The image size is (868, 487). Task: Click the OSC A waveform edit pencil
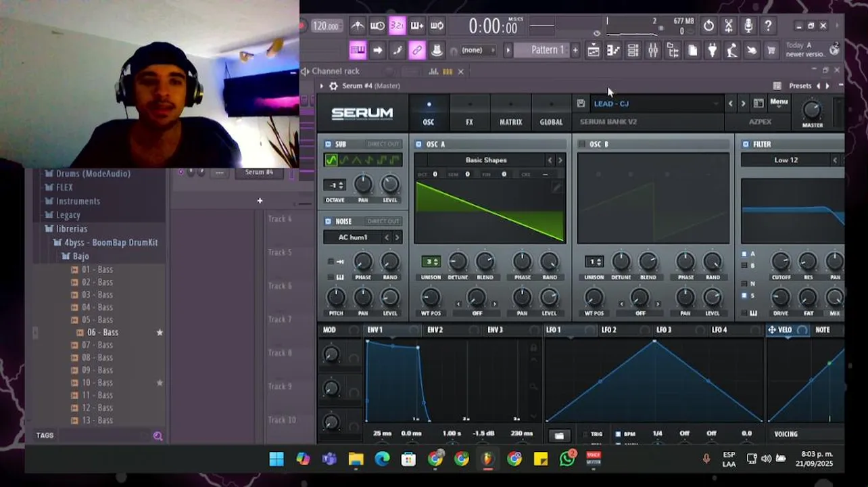click(556, 188)
